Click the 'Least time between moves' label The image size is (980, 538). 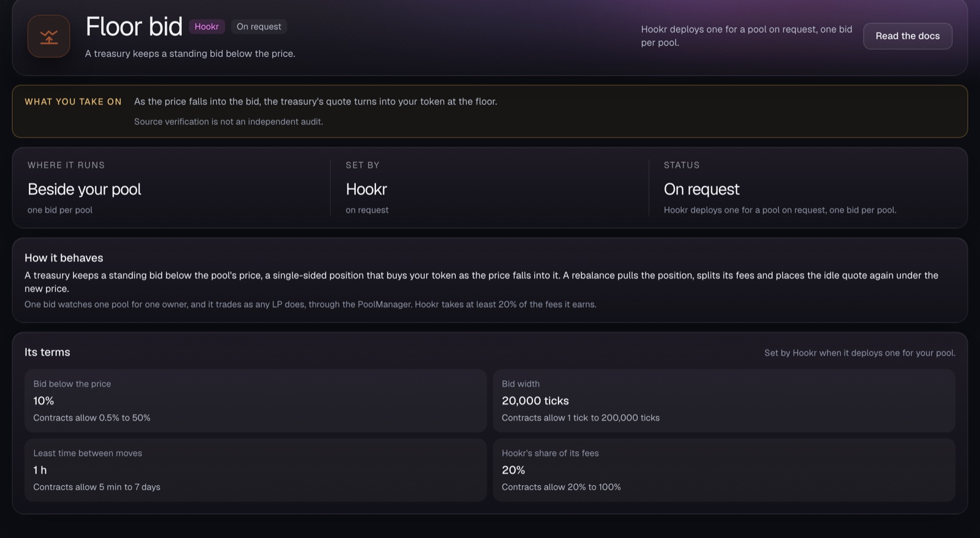(88, 453)
